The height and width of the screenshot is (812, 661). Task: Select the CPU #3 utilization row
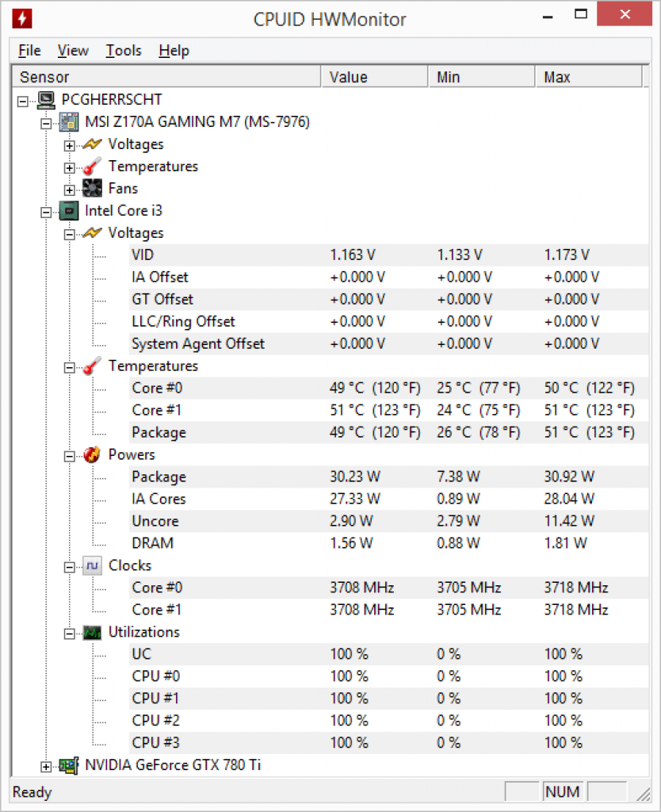coord(389,743)
